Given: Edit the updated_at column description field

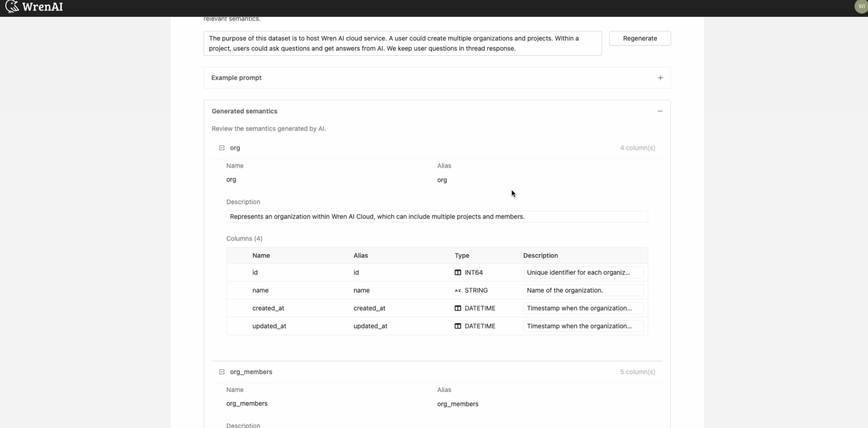Looking at the screenshot, I should coord(583,326).
